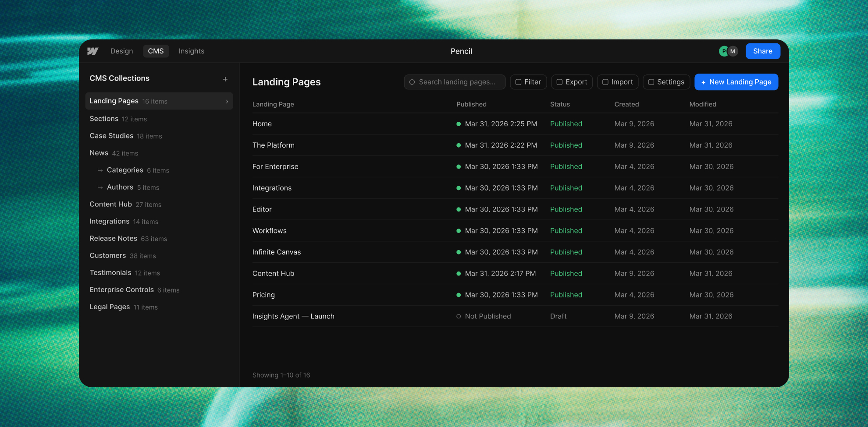
Task: Click the search magnifier icon
Action: tap(412, 82)
